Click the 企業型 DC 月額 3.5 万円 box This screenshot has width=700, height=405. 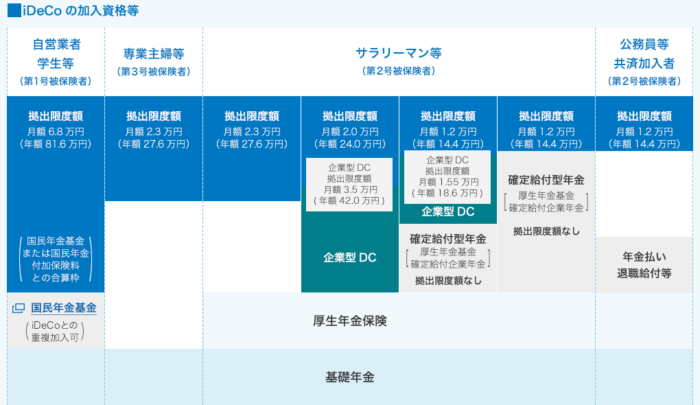coord(349,184)
